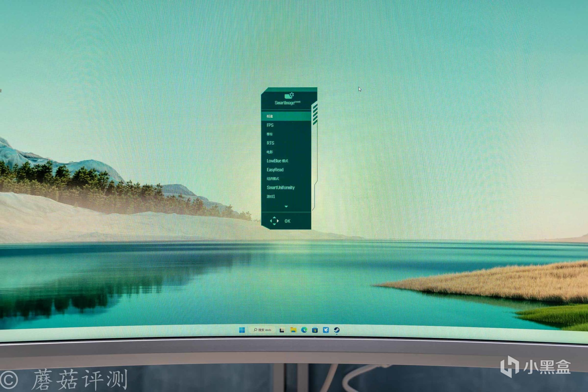588x392 pixels.
Task: Choose the 游戏1 gamer preset
Action: coord(286,196)
